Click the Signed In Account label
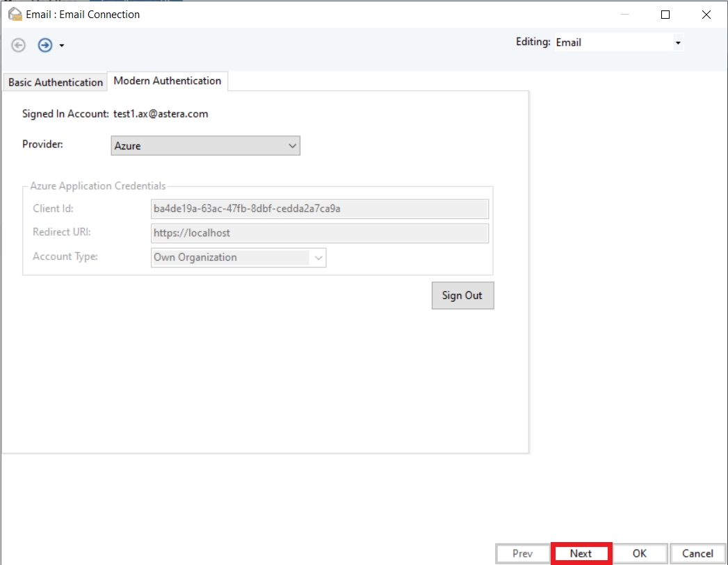 [65, 114]
